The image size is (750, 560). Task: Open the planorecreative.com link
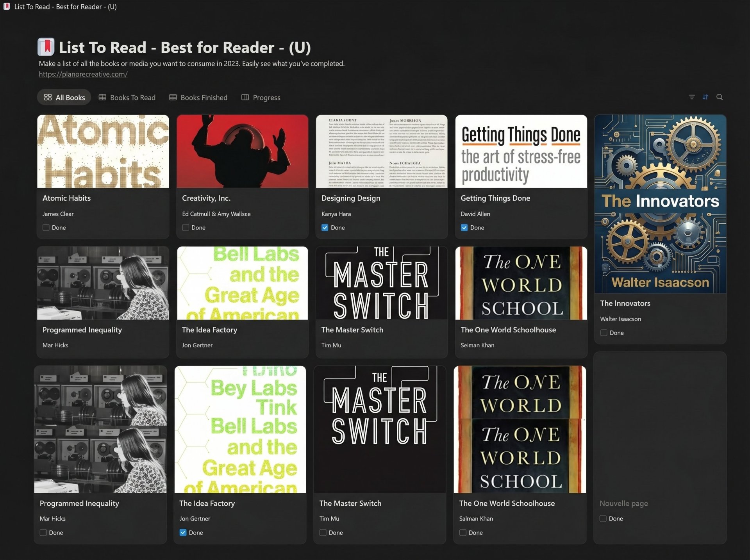click(83, 74)
